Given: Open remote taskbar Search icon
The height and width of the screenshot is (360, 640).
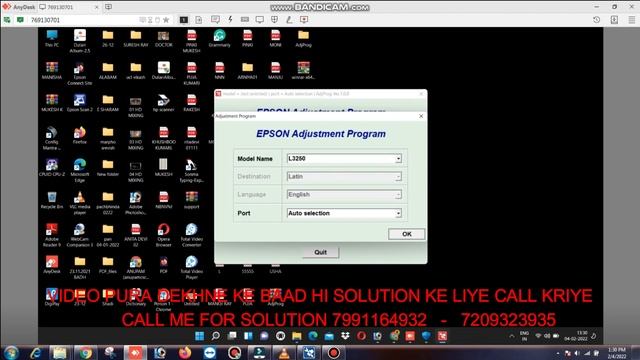Looking at the screenshot, I should pos(216,336).
